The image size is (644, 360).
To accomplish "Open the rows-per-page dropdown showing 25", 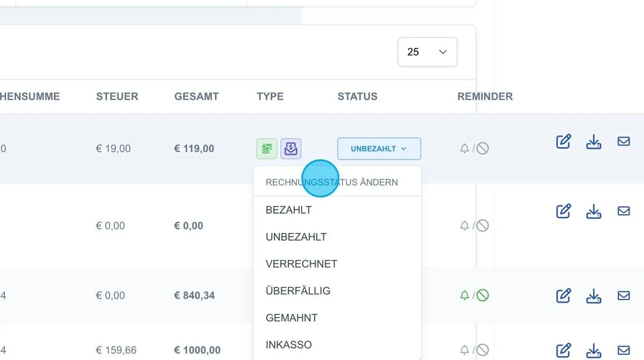I will (427, 52).
